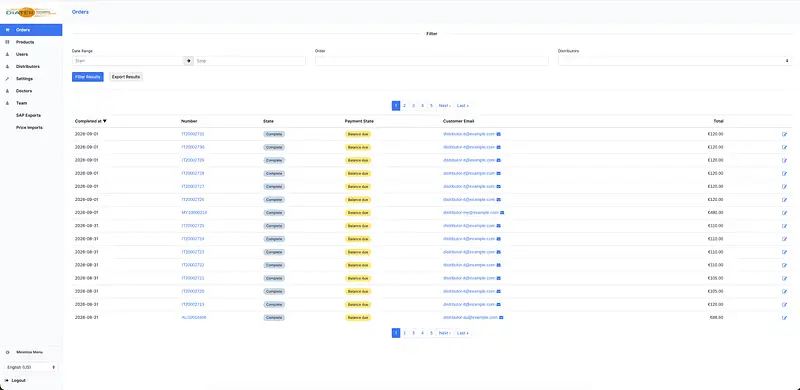Open Users in the sidebar menu
The image size is (800, 390).
click(22, 54)
